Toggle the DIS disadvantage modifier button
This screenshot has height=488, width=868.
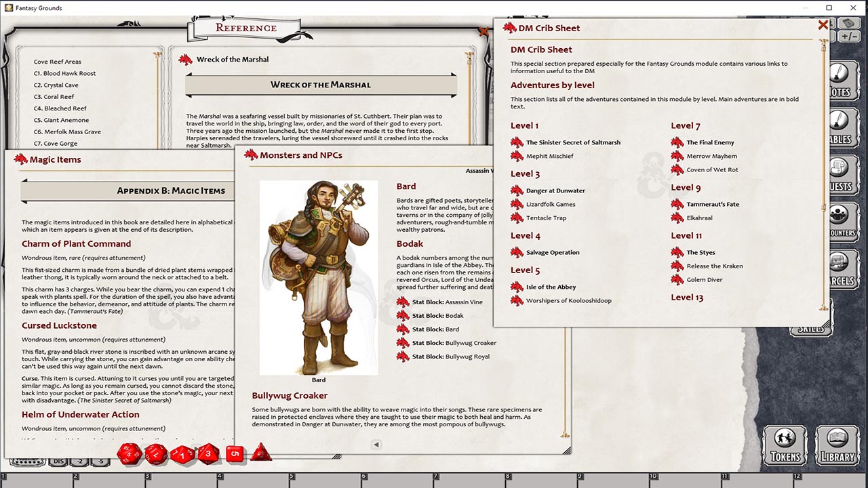[59, 462]
